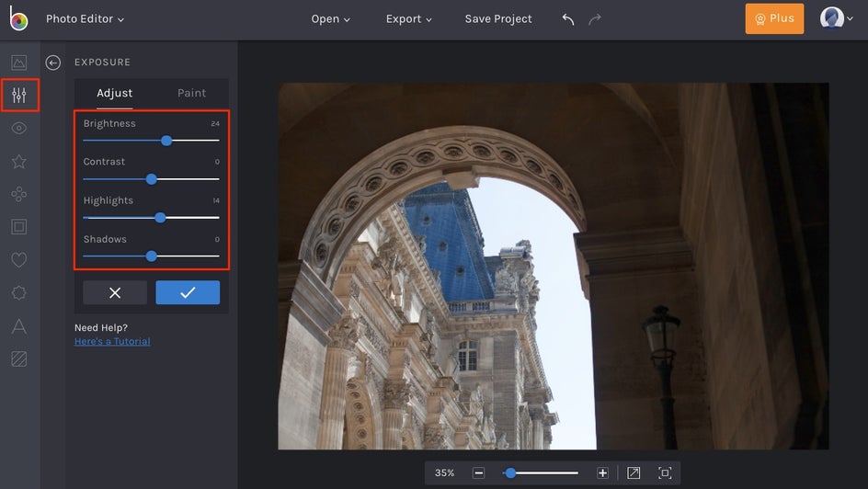Screen dimensions: 868x489
Task: Click the Contrast slider handle
Action: point(151,179)
